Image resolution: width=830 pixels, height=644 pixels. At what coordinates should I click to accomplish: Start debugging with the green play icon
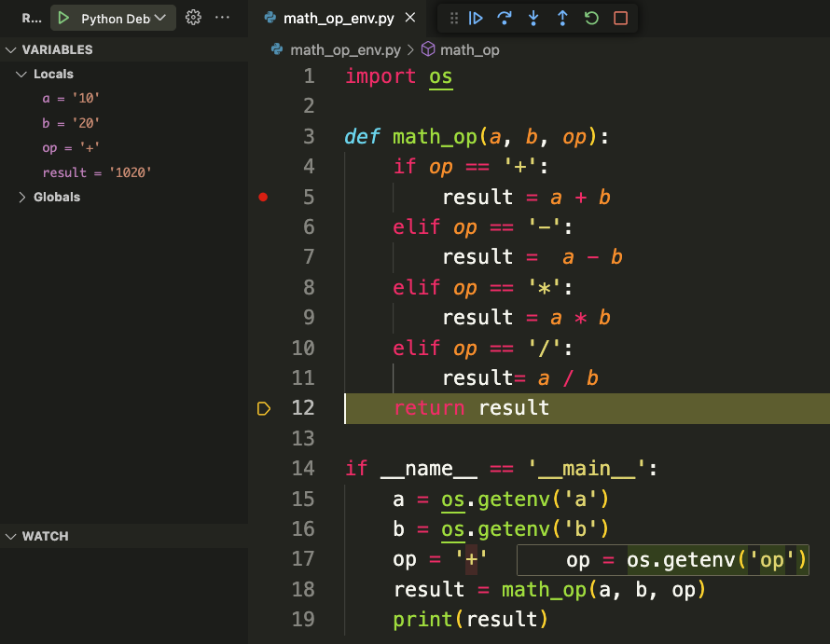tap(63, 18)
